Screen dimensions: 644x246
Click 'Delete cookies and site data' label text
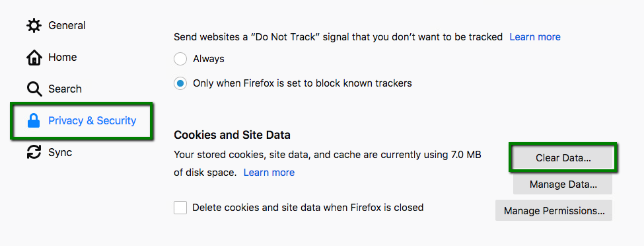pos(308,208)
